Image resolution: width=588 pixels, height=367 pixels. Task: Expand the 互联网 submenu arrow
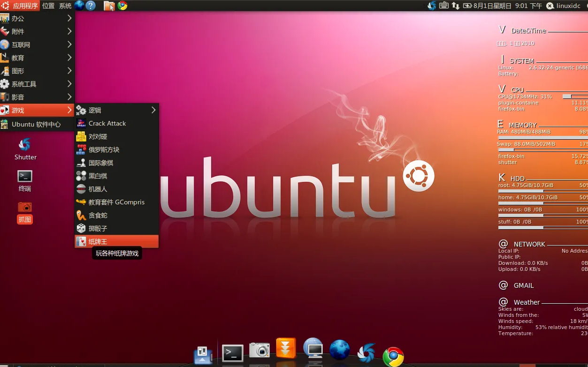[x=69, y=45]
